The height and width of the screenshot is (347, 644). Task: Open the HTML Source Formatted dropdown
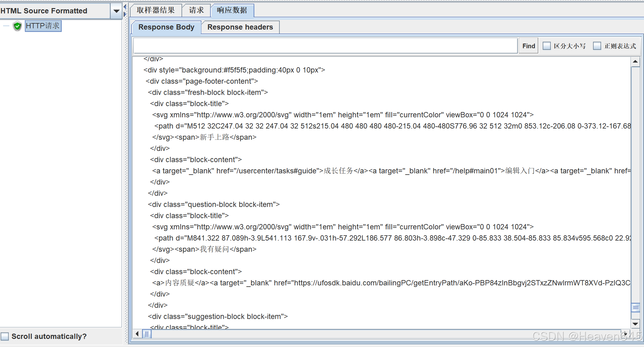pos(116,11)
